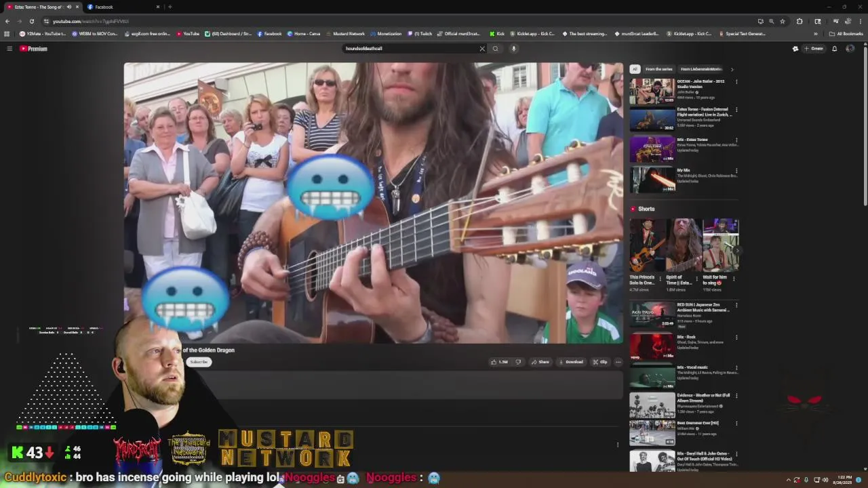Viewport: 868px width, 488px height.
Task: Click the browser address bar youtube.com URL
Action: point(400,21)
